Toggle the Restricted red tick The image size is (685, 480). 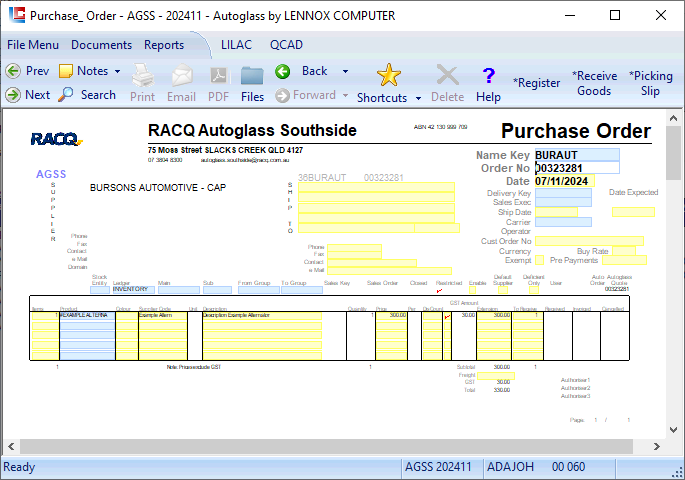[x=439, y=290]
